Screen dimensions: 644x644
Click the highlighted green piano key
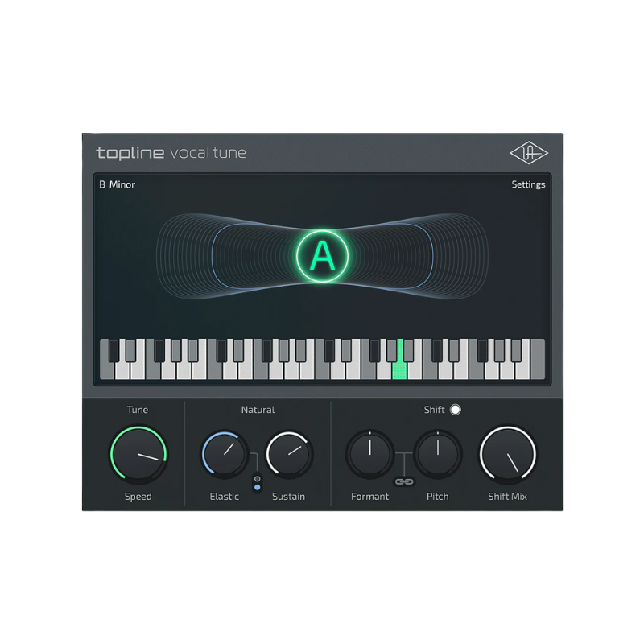pyautogui.click(x=399, y=369)
